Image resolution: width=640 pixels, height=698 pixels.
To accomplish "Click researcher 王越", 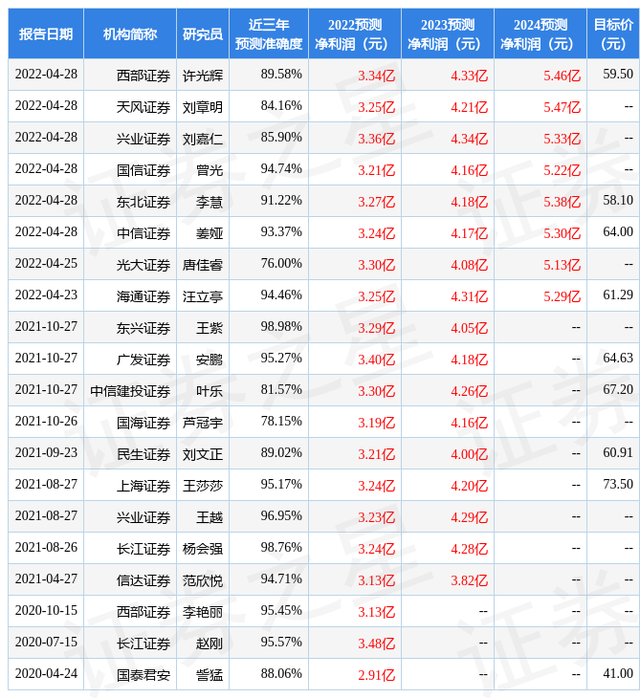I will pyautogui.click(x=209, y=517).
